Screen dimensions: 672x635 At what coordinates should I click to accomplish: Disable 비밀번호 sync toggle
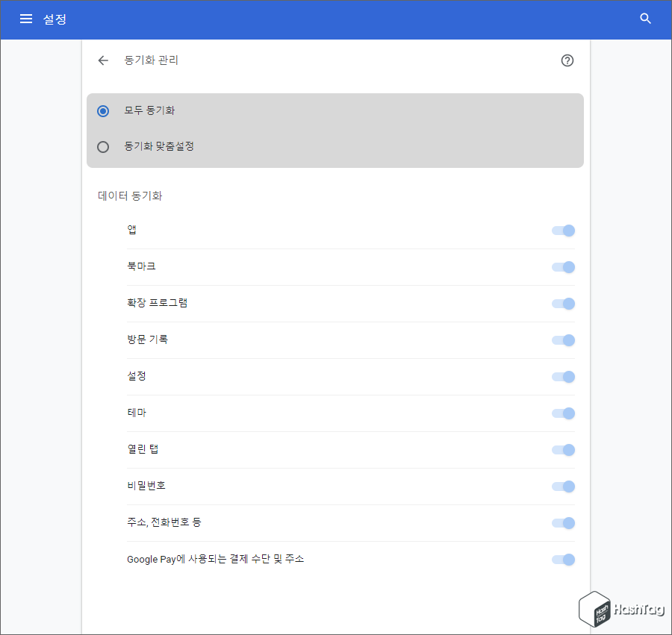pos(563,487)
